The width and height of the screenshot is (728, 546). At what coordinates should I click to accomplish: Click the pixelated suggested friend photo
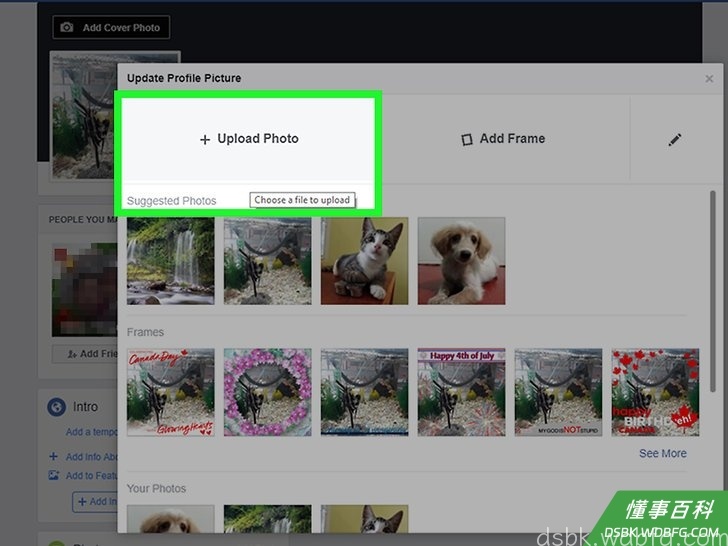click(84, 290)
